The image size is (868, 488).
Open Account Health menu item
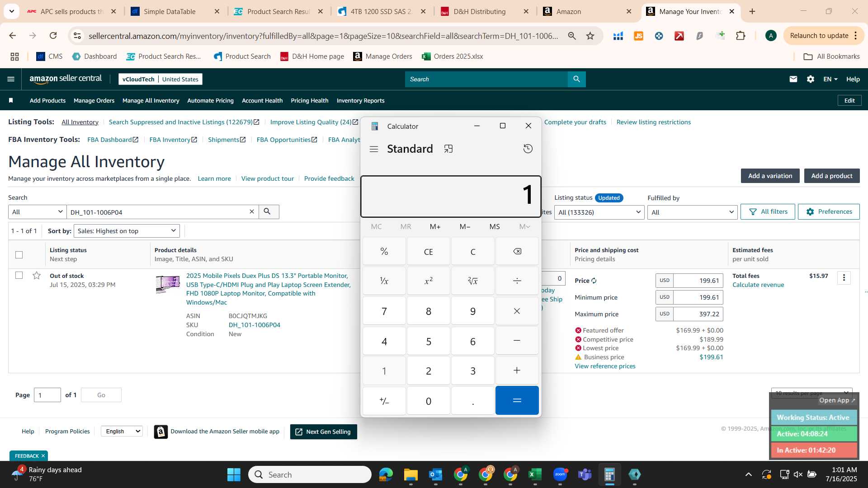(262, 101)
